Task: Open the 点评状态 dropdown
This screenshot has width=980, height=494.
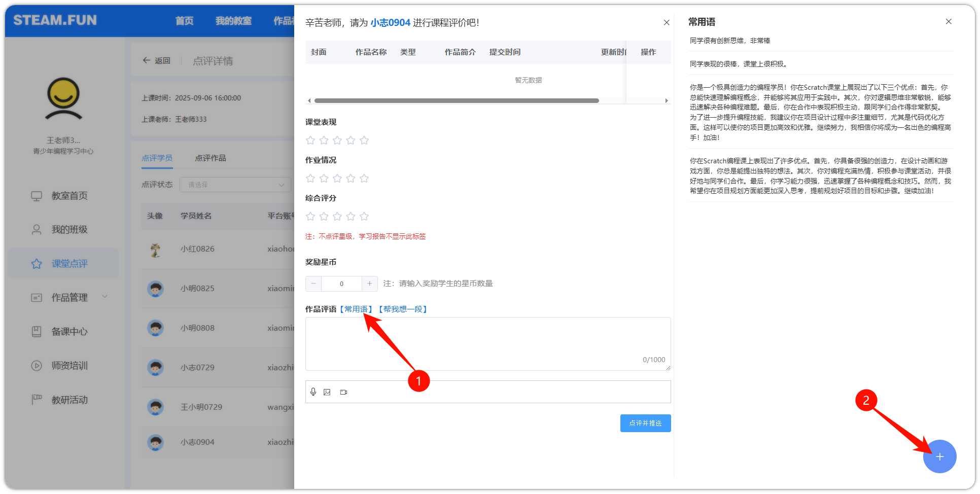Action: pos(235,185)
